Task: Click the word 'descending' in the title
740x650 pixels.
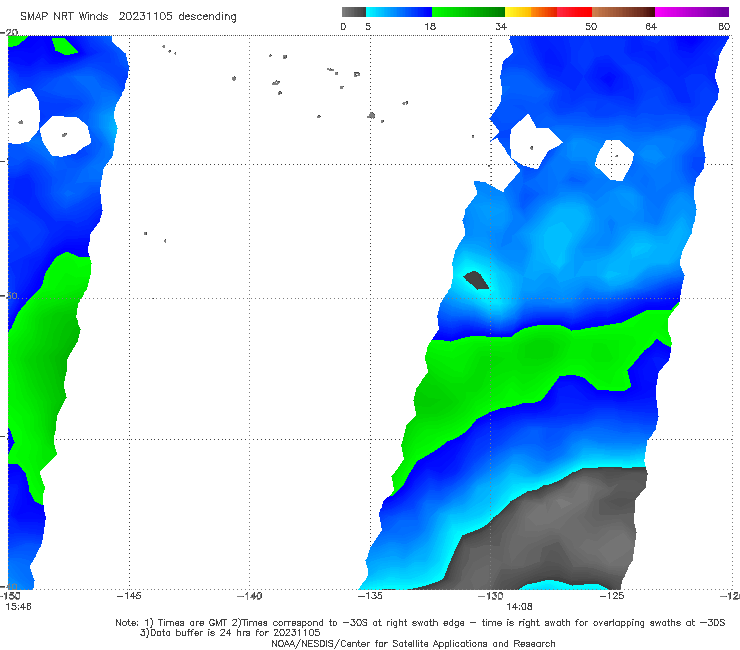Action: click(207, 17)
